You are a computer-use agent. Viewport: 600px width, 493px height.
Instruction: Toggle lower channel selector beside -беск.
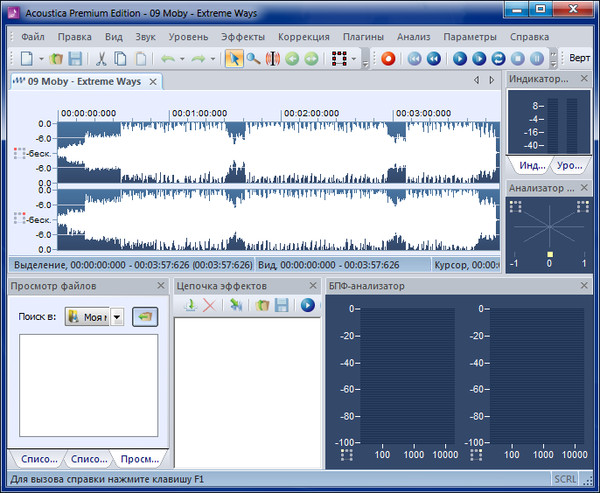point(20,218)
